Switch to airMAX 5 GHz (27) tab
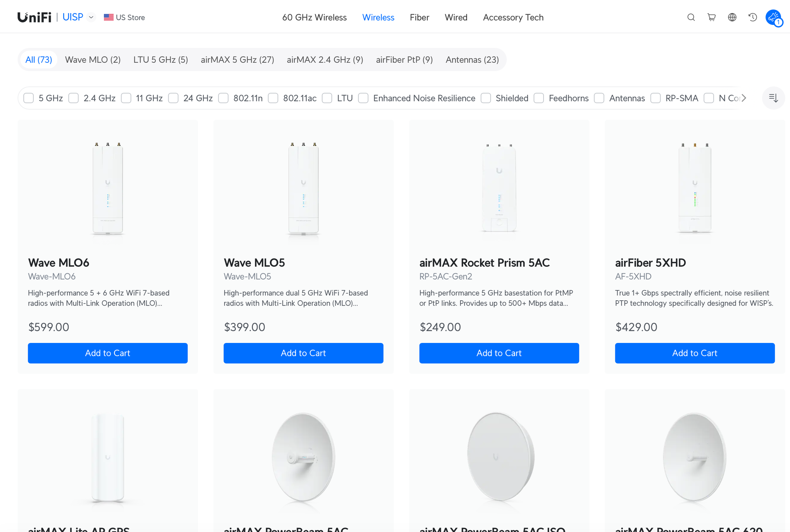Viewport: 790px width, 532px height. click(237, 60)
